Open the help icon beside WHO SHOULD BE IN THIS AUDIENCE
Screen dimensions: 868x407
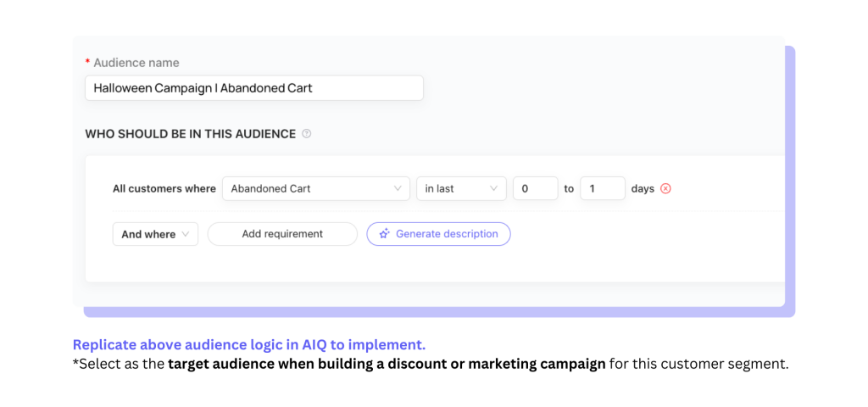(307, 133)
